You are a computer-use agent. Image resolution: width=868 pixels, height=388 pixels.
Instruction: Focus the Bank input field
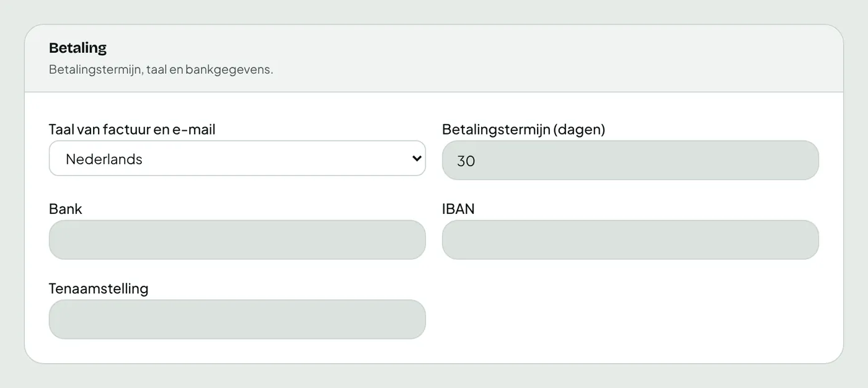pyautogui.click(x=237, y=239)
